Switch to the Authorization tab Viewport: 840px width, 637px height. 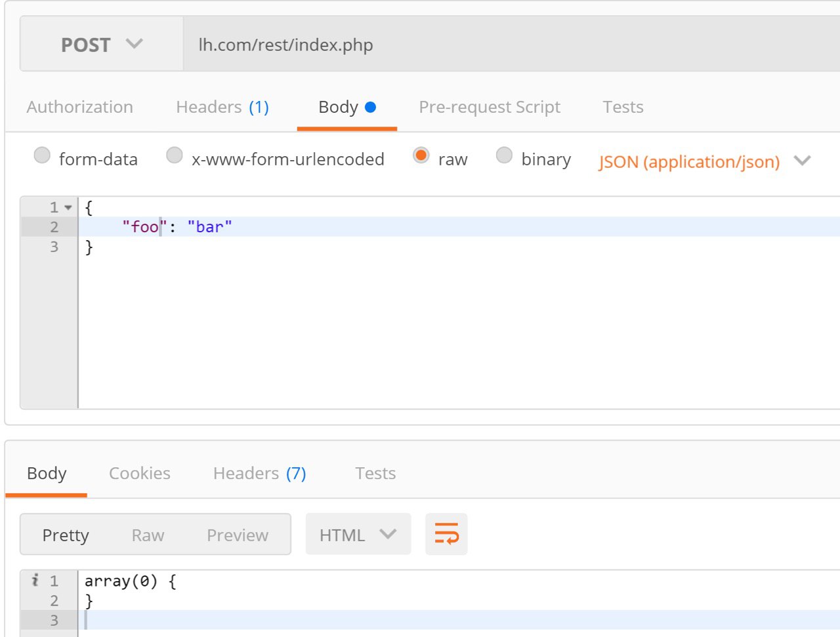79,107
